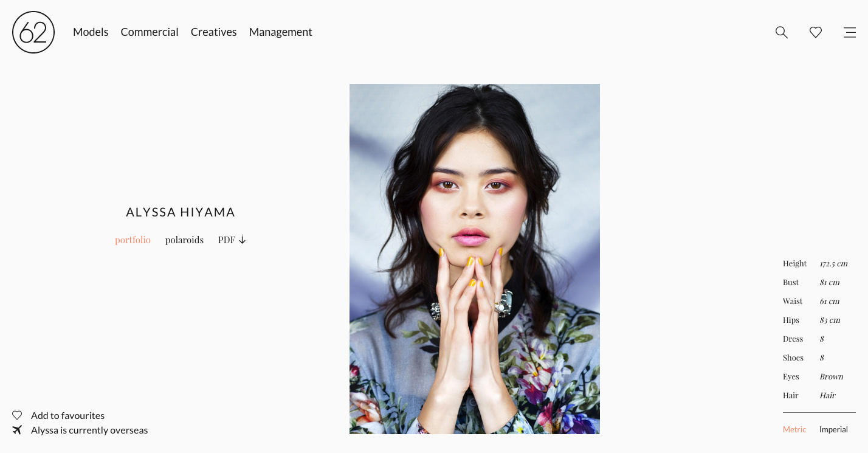Click heart icon beside Add to favourites
This screenshot has height=453, width=868.
tap(17, 415)
